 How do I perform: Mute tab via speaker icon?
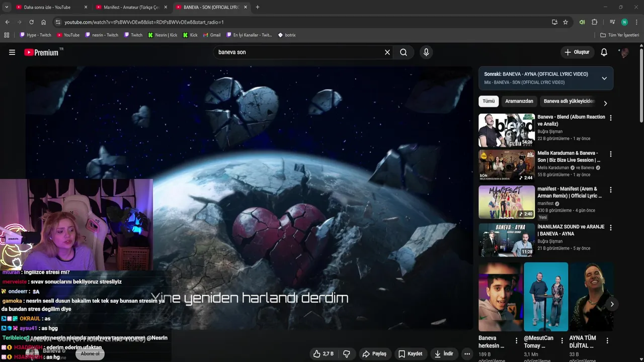(582, 22)
